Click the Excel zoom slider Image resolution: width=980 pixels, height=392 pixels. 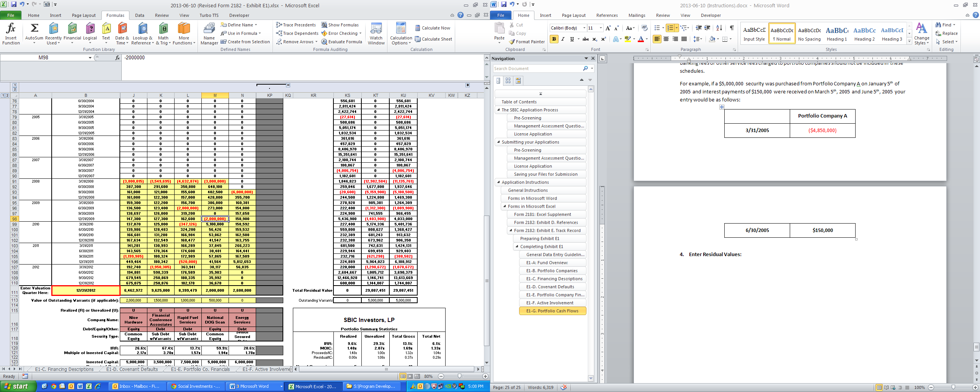point(459,376)
